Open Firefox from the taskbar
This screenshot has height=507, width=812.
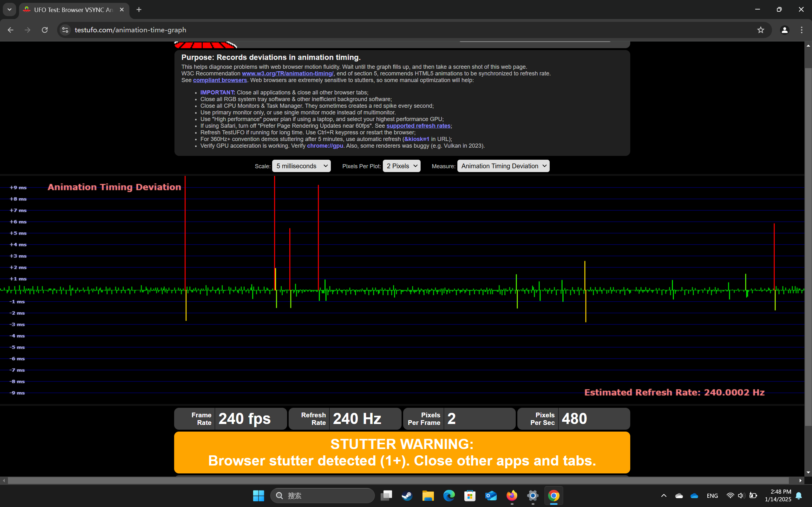(512, 496)
